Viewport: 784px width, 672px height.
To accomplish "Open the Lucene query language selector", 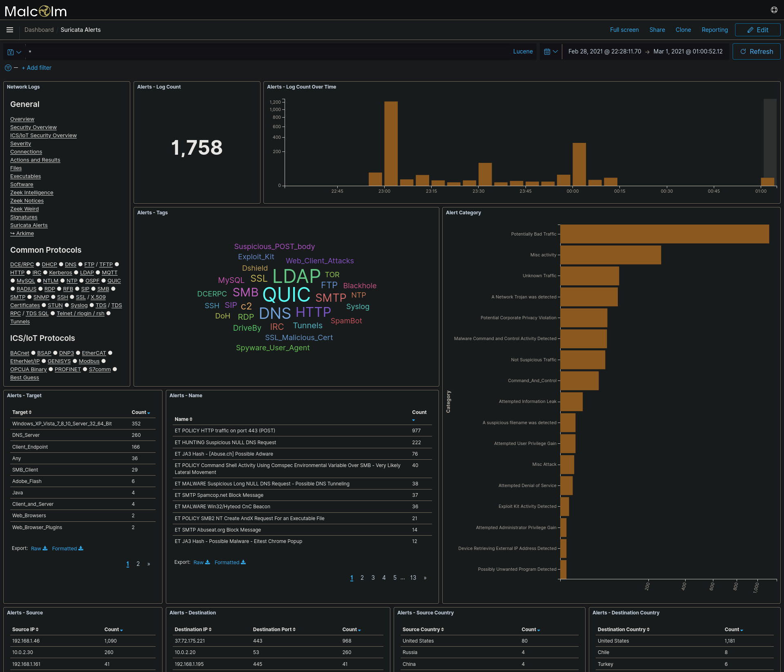I will (x=523, y=51).
